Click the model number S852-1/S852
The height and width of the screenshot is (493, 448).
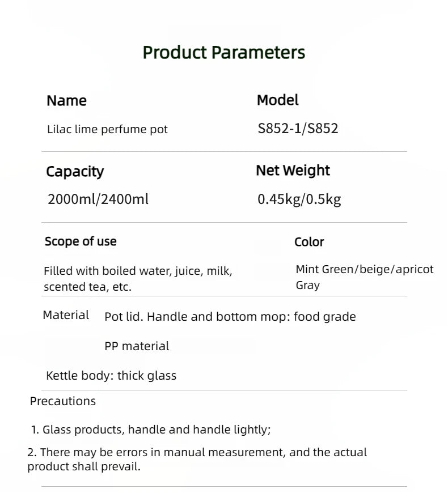click(298, 129)
